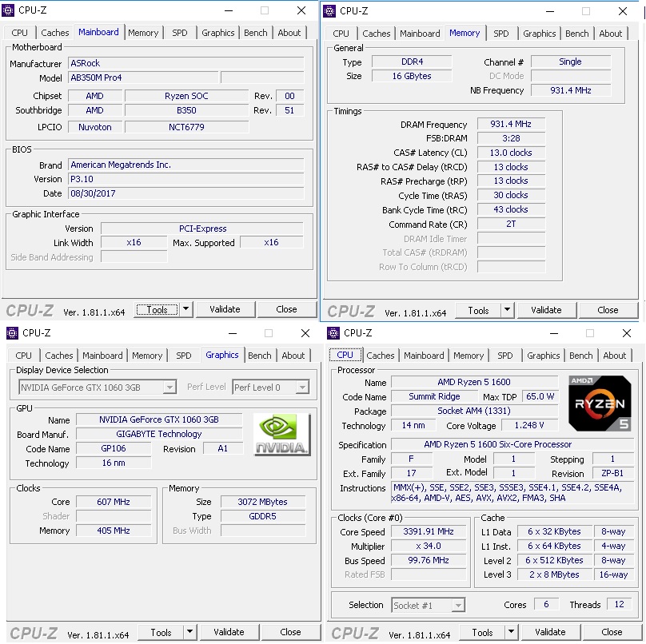The height and width of the screenshot is (644, 646).
Task: Open Tools dropdown arrow in Memory window
Action: point(507,310)
